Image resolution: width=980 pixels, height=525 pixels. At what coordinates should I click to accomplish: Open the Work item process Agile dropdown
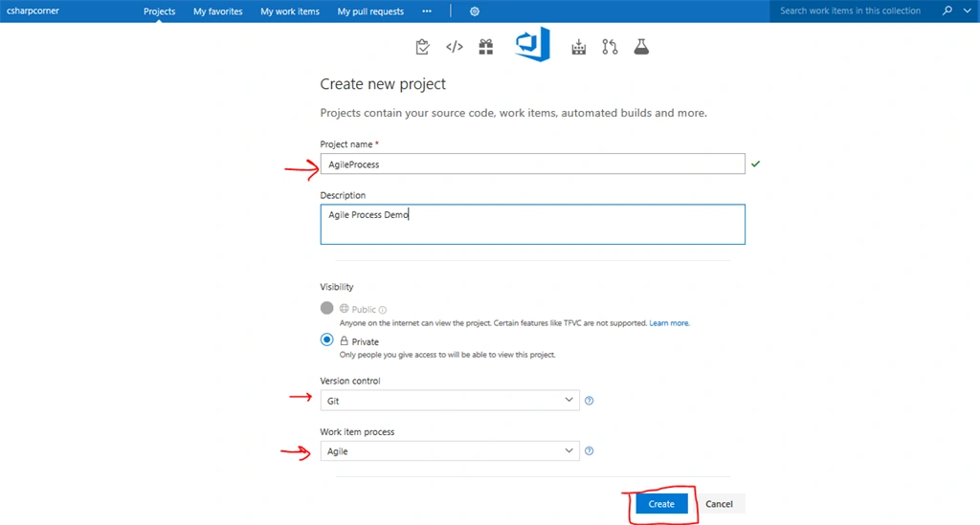click(450, 450)
